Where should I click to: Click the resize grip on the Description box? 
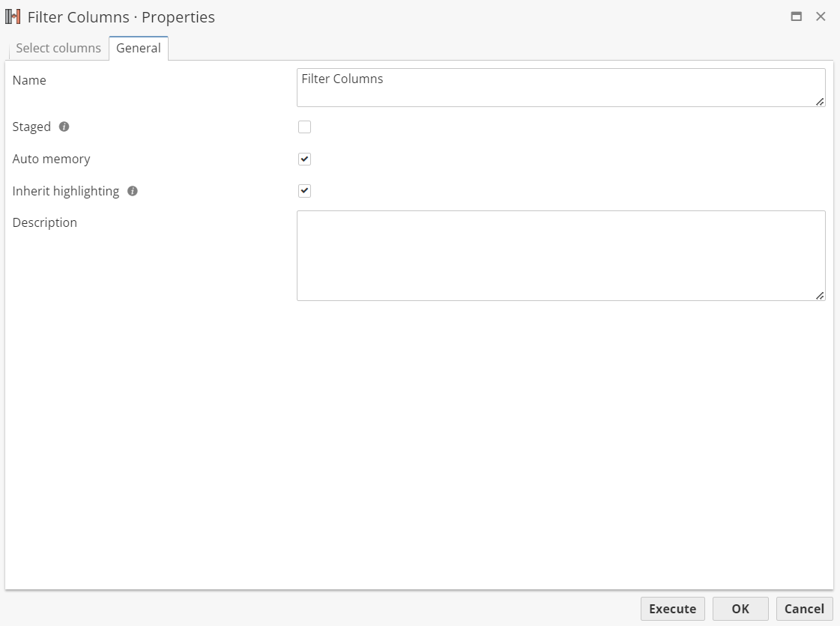pyautogui.click(x=820, y=295)
